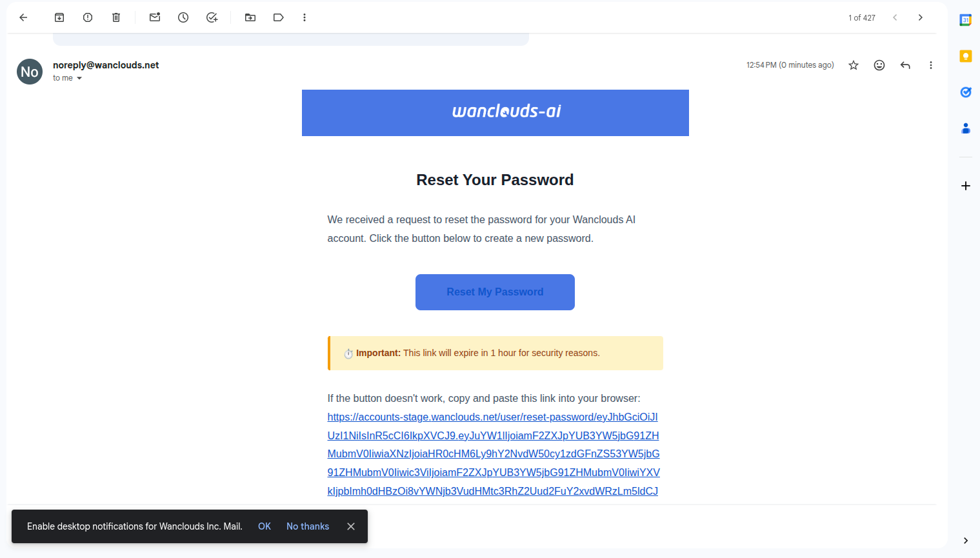Screen dimensions: 980x558
Task: Snooze this email
Action: [x=183, y=17]
